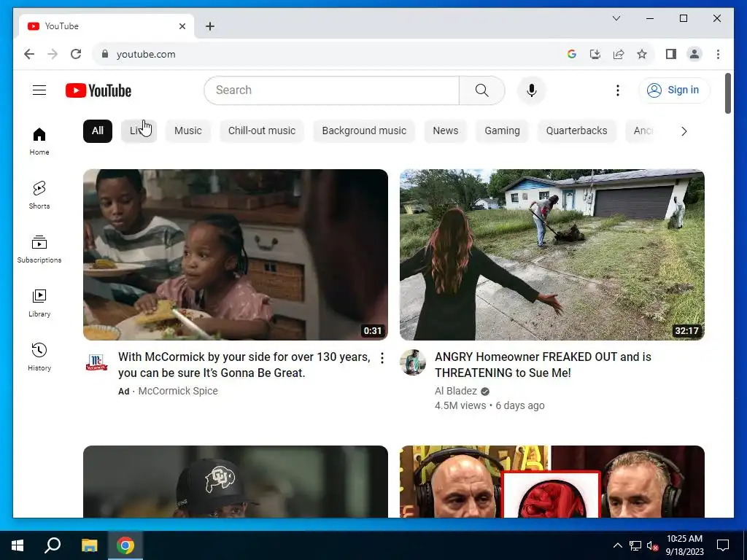Image resolution: width=747 pixels, height=560 pixels.
Task: Open the Al Bladez channel link
Action: coord(455,391)
